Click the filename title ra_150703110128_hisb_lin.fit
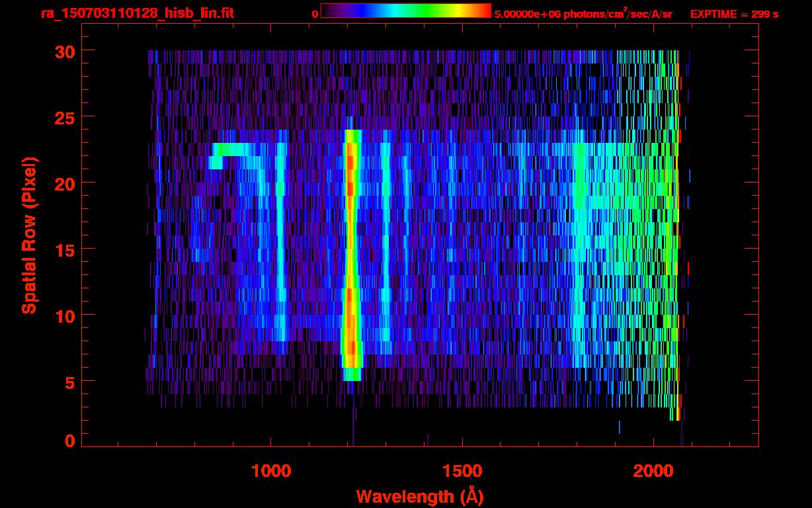 (138, 13)
